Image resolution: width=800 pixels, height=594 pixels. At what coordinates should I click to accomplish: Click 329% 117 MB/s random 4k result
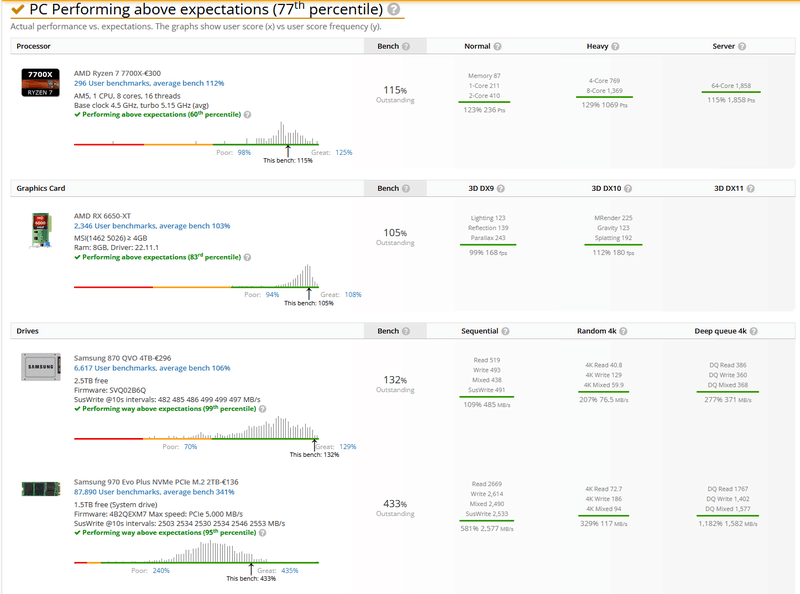pos(604,524)
